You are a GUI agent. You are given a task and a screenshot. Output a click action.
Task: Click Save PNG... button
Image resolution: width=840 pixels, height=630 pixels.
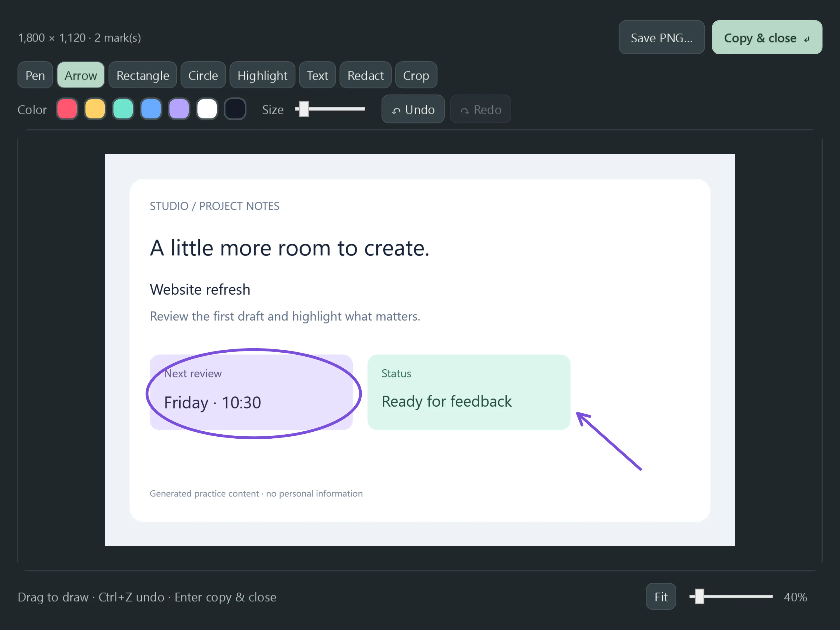661,38
